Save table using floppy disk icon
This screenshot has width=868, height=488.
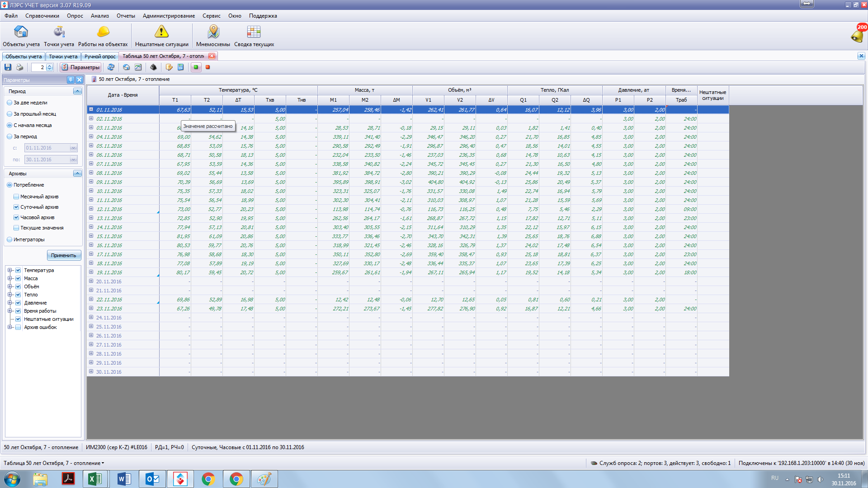[x=8, y=67]
